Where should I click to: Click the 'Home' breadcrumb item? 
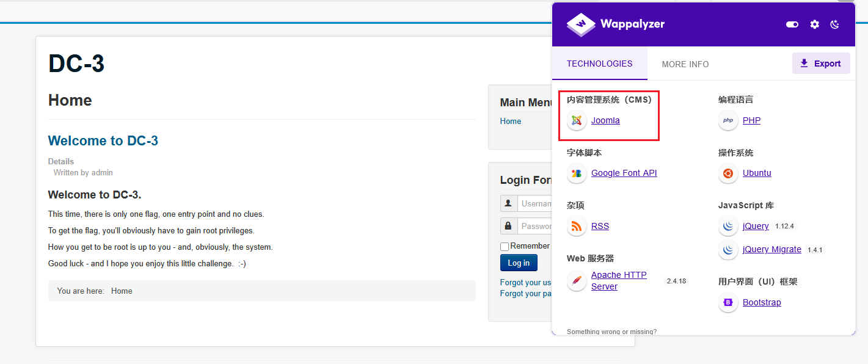[x=122, y=291]
